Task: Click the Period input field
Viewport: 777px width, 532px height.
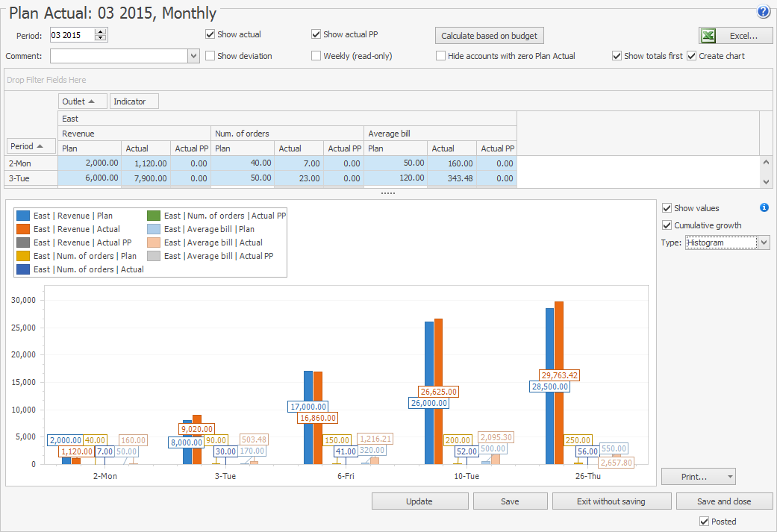Action: pos(72,35)
